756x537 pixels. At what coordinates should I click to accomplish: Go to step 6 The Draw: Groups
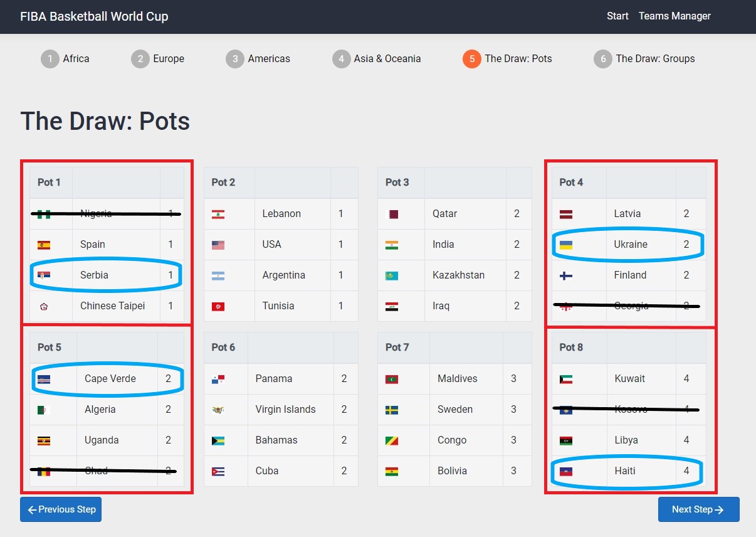pyautogui.click(x=644, y=59)
